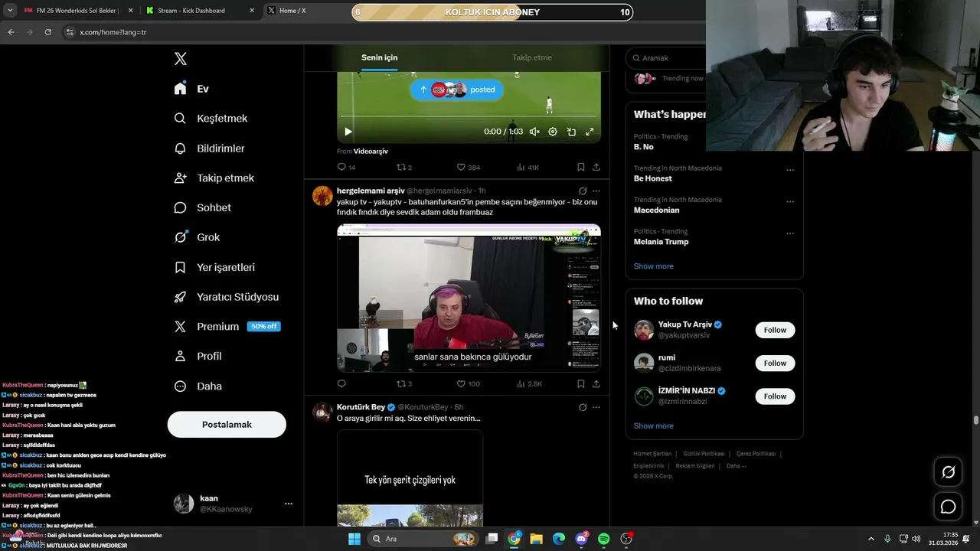Open Keşfetmek explore page
This screenshot has width=980, height=551.
(x=211, y=119)
